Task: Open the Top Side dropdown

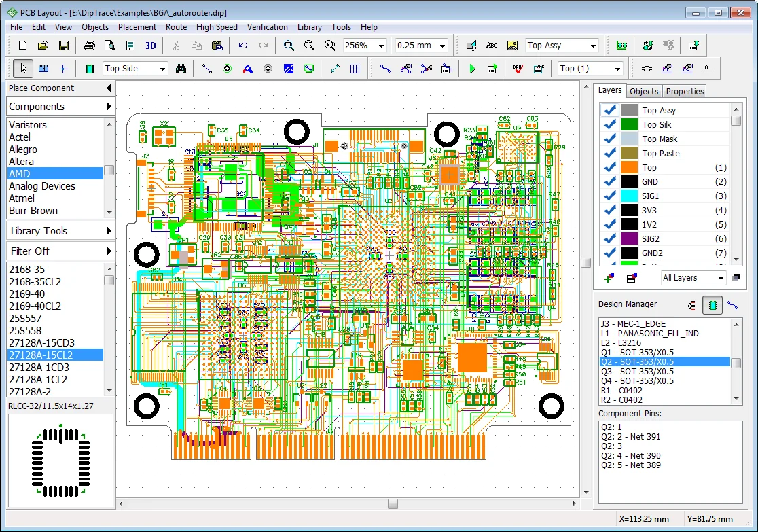Action: coord(134,68)
